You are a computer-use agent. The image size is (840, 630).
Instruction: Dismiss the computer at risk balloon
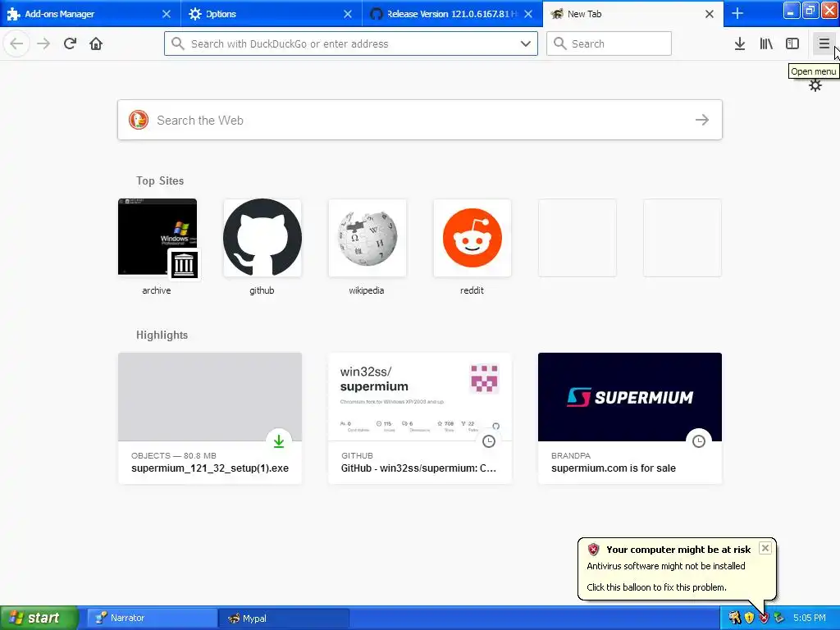[x=765, y=548]
